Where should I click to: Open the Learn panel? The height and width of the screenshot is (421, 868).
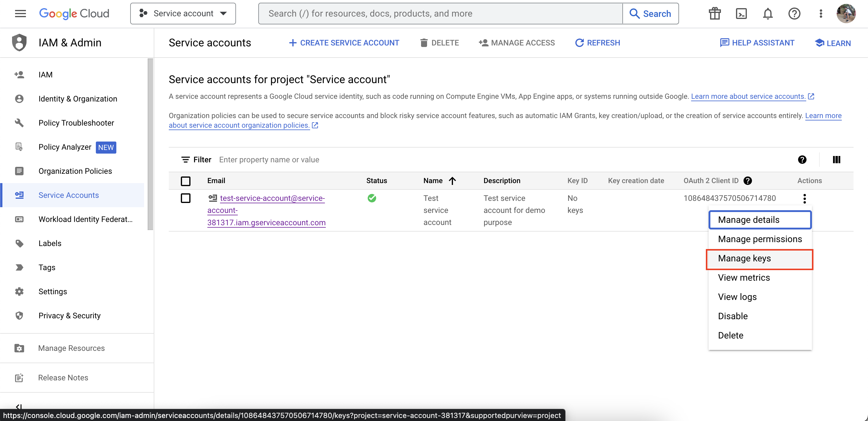(x=833, y=43)
